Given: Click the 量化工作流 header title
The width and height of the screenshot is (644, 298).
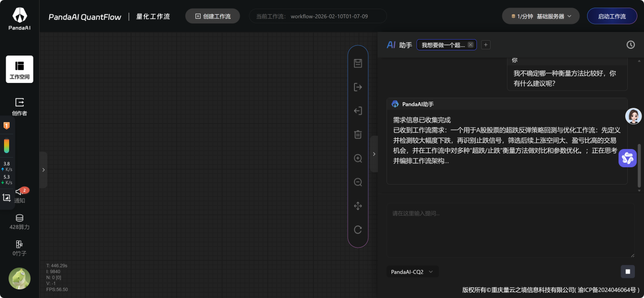Looking at the screenshot, I should tap(153, 16).
